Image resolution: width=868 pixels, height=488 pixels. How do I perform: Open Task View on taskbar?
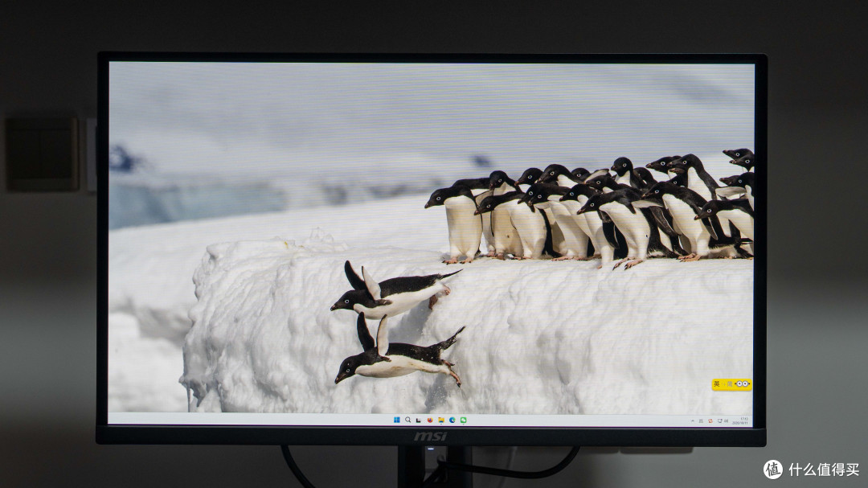click(x=419, y=420)
